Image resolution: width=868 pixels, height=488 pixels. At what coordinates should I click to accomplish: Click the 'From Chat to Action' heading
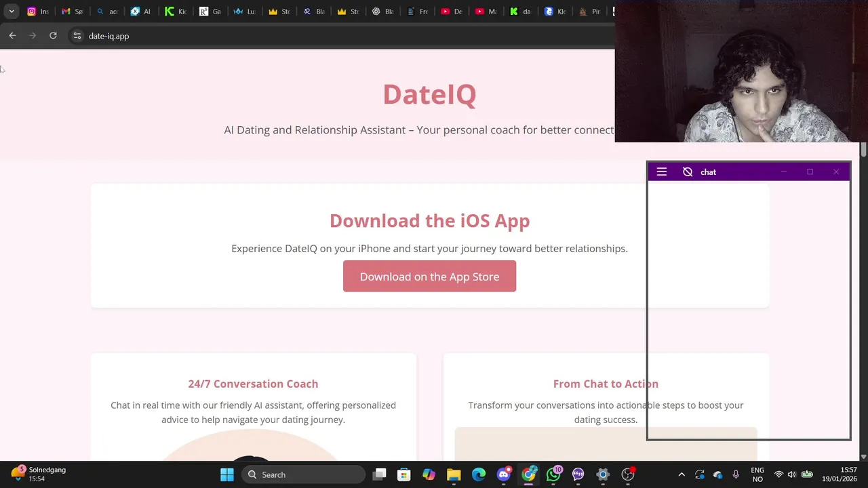click(606, 384)
